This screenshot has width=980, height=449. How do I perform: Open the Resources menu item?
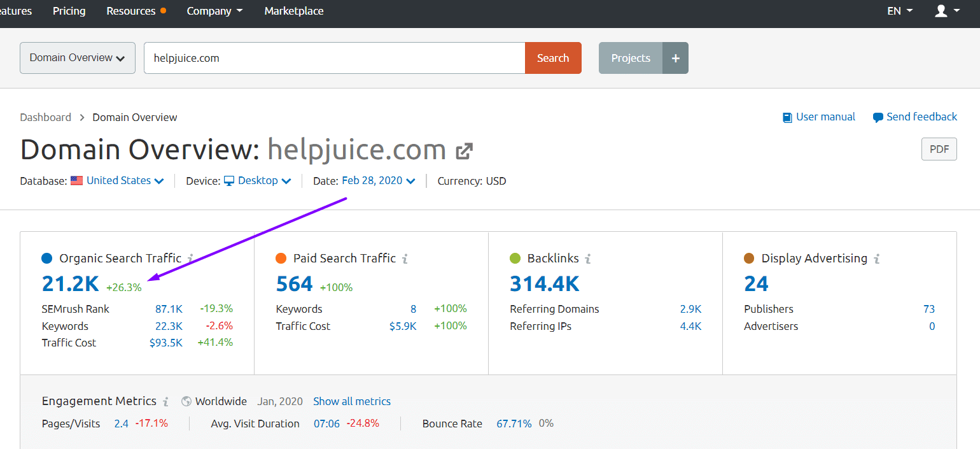[x=131, y=11]
